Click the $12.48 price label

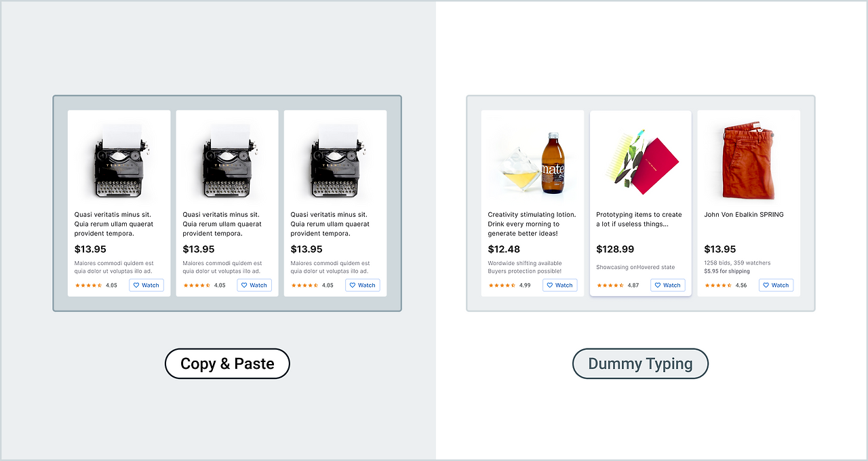(504, 249)
